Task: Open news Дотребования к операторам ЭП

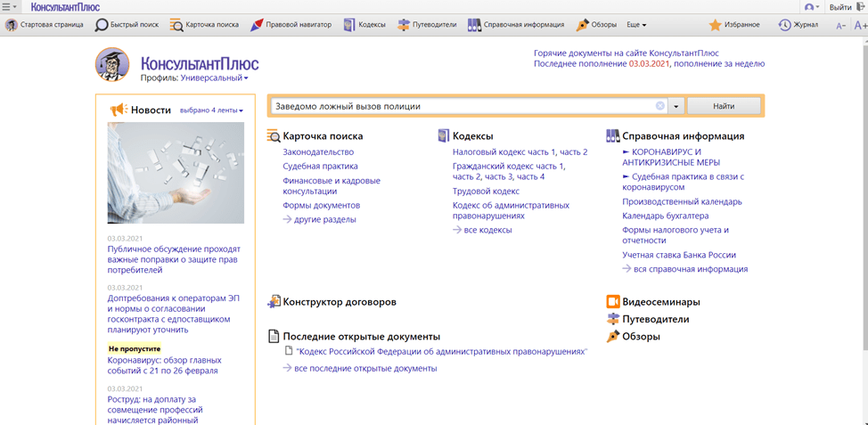Action: [x=174, y=314]
